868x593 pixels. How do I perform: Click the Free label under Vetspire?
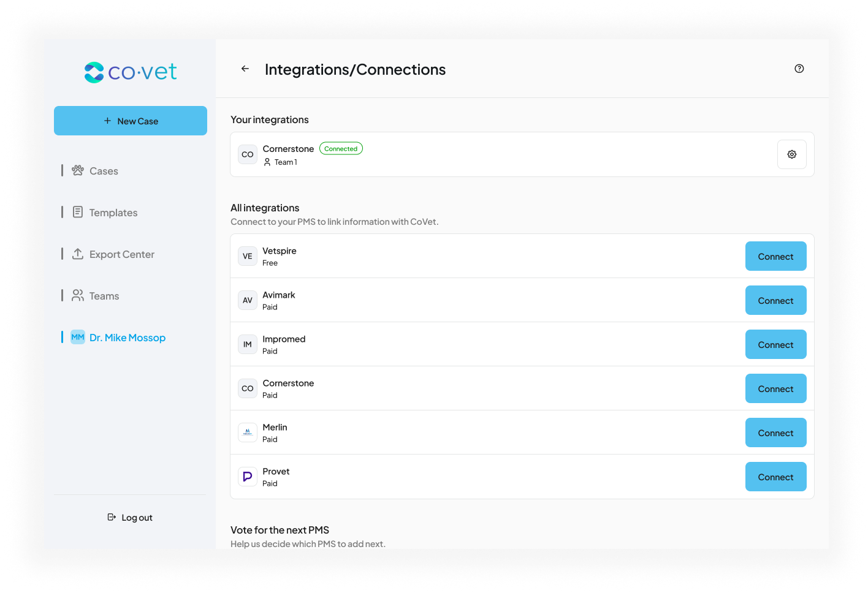(270, 263)
